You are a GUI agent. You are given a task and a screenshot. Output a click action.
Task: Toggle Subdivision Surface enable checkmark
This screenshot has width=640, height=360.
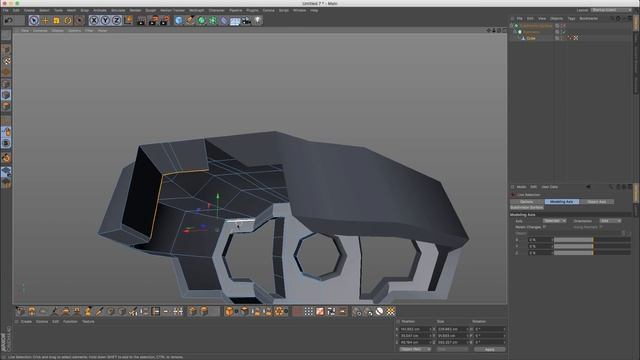pyautogui.click(x=564, y=26)
